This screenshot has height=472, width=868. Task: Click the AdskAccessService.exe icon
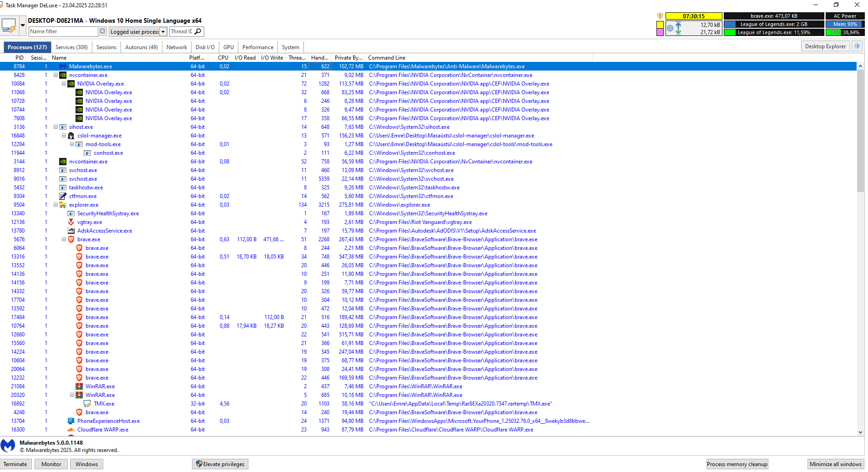(x=71, y=231)
